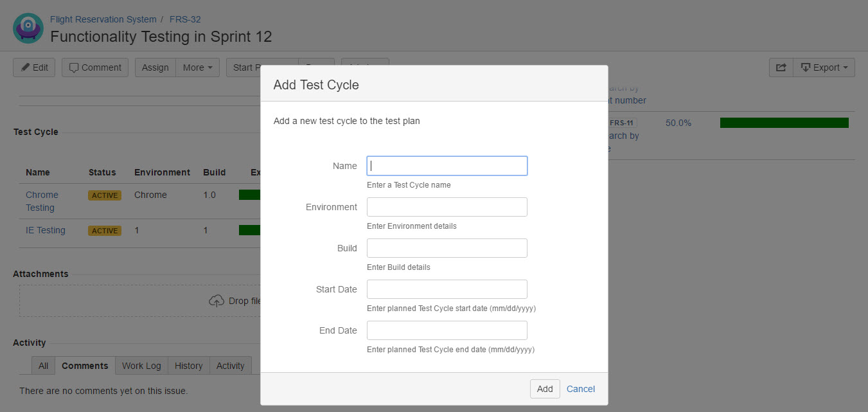Click the upload cloud icon in Attachments
Screen dimensions: 868x412
[x=216, y=301]
